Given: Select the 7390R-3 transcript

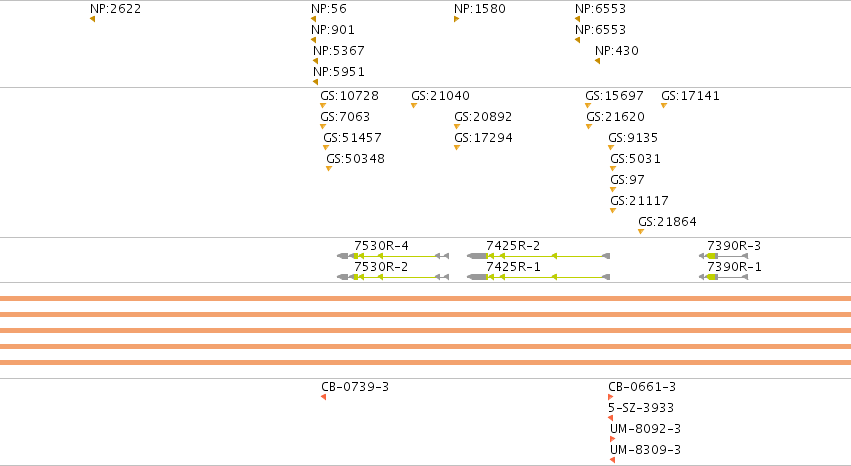Looking at the screenshot, I should tap(723, 256).
